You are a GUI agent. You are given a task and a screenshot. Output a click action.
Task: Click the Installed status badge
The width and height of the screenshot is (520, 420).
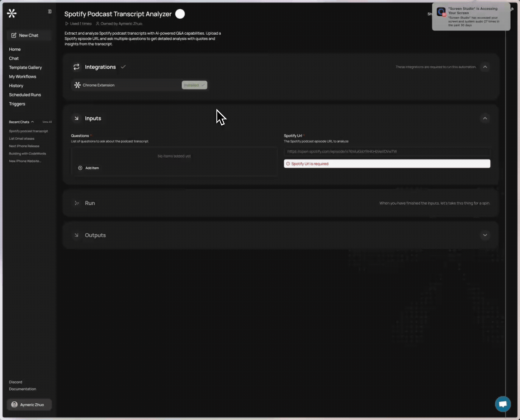[194, 85]
